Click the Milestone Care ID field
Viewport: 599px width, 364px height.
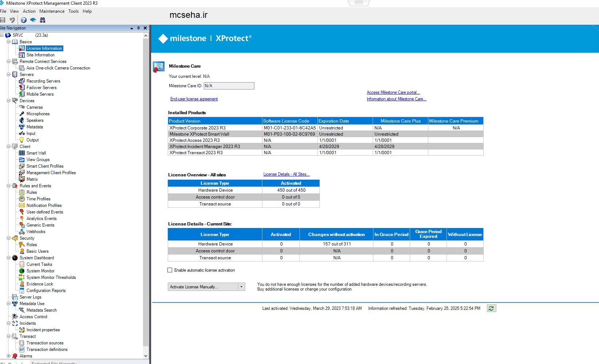229,86
